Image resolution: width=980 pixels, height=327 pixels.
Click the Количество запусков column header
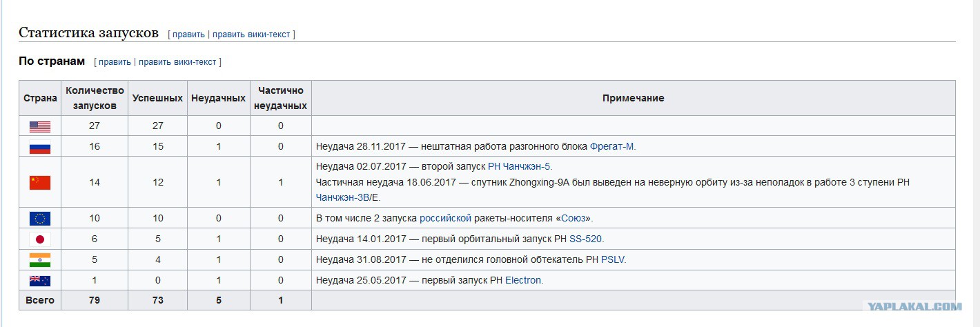coord(95,98)
